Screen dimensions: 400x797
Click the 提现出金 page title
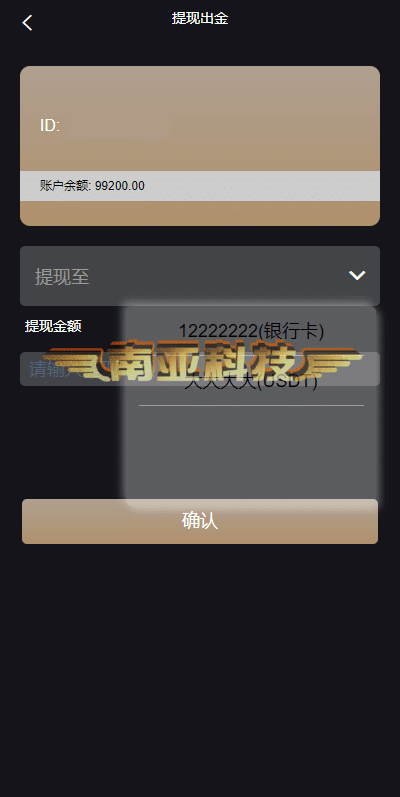pyautogui.click(x=200, y=19)
